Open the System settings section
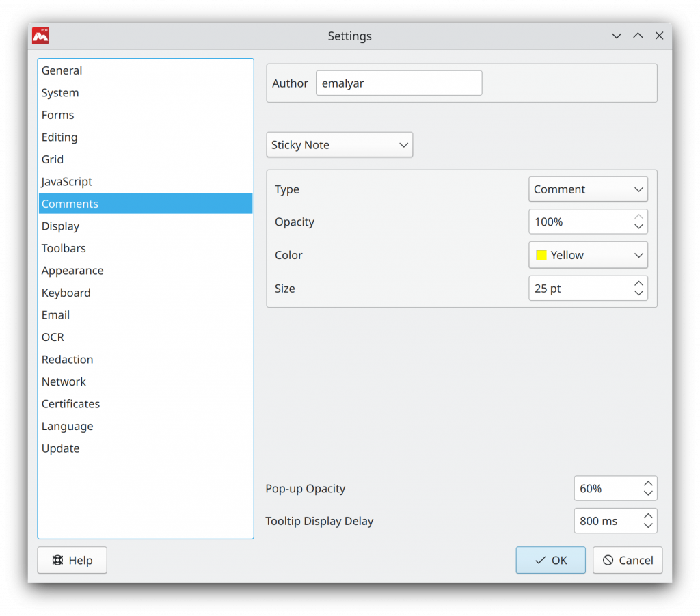Screen dimensions: 700x616 tap(59, 92)
